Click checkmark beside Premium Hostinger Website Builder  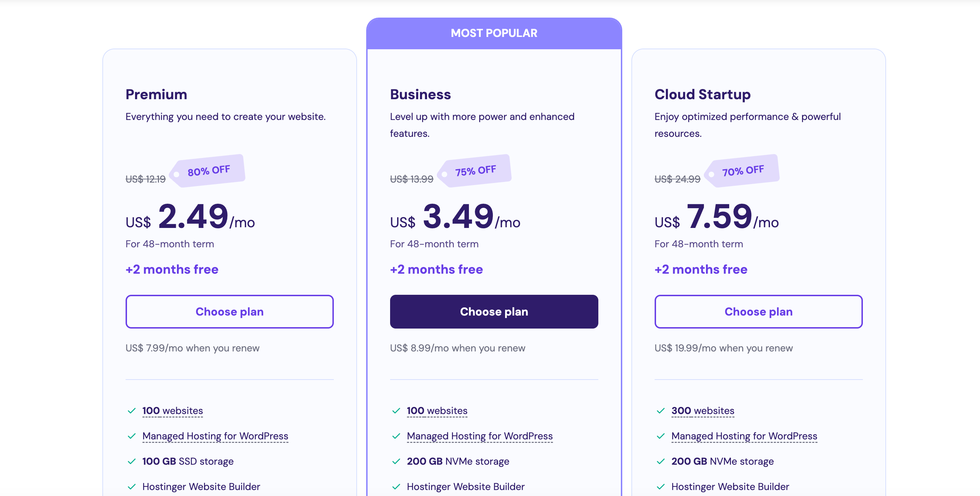(x=132, y=487)
